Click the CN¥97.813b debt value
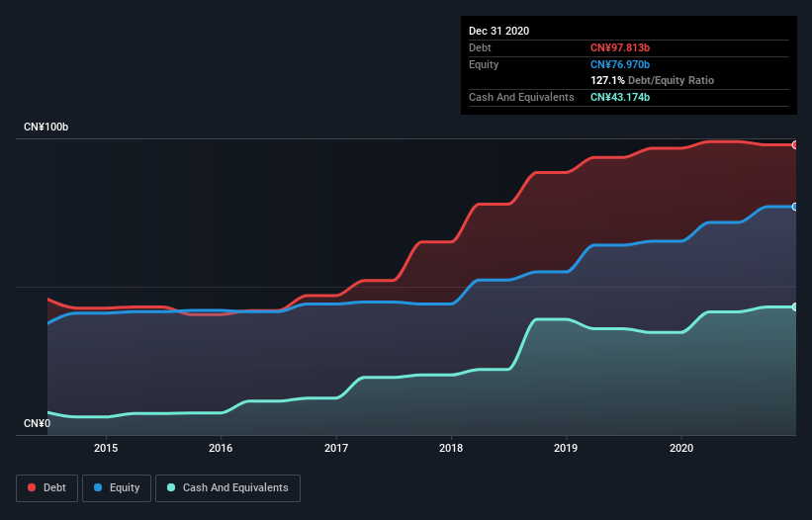 [x=620, y=47]
